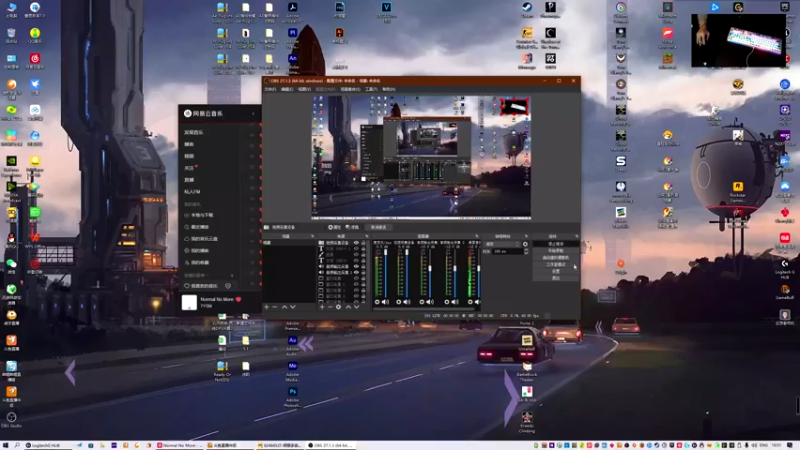Screen dimensions: 800x450
Task: Open 工具(T) menu in OBS
Action: (371, 89)
